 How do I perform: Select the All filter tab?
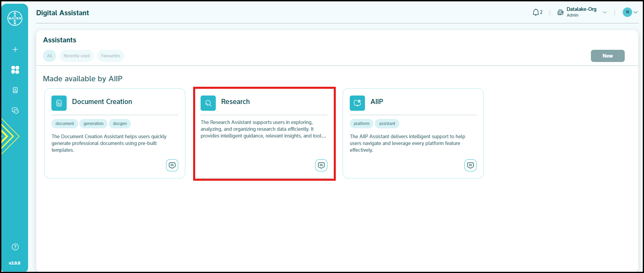point(50,56)
